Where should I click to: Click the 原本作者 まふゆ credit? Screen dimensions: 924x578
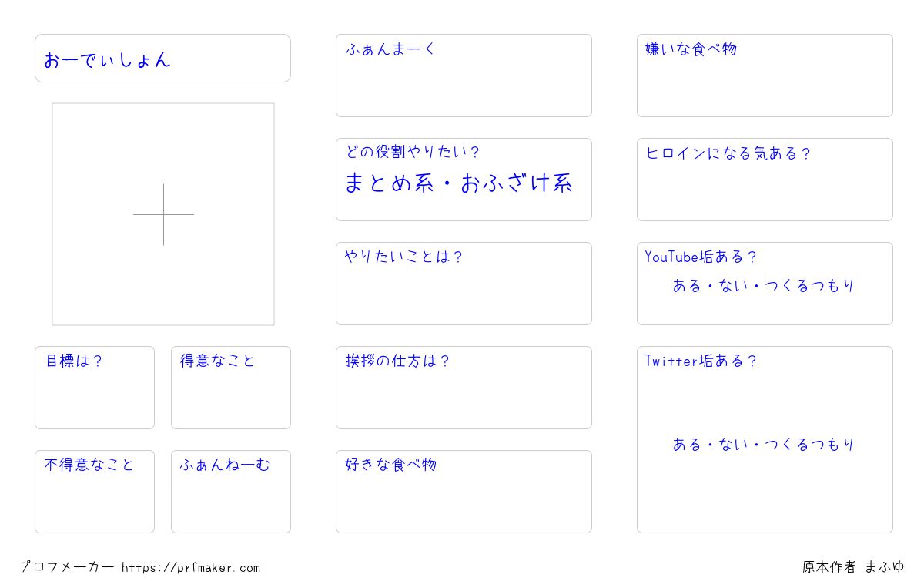tap(853, 567)
